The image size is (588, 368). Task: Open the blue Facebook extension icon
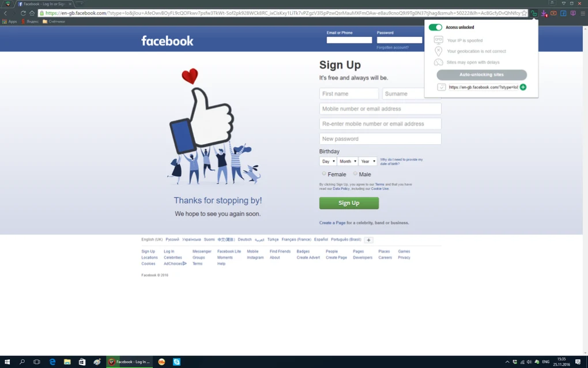563,13
